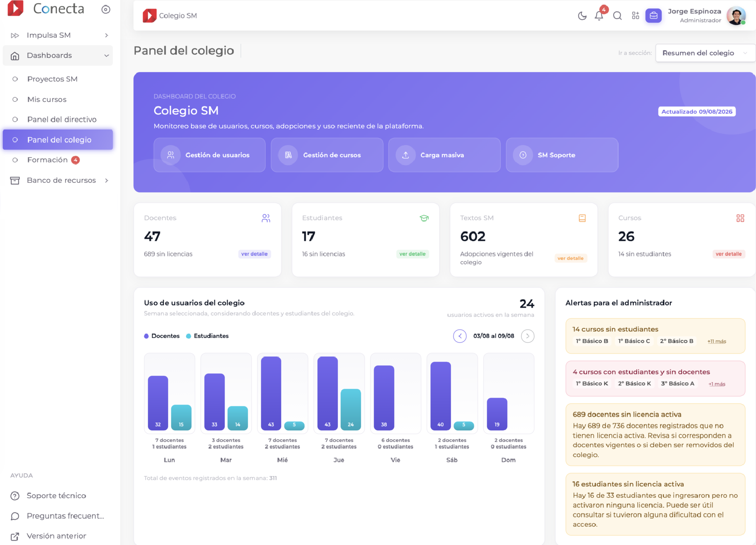Click ver detalle on Cursos card
Viewport: 756px width, 545px height.
pyautogui.click(x=728, y=254)
